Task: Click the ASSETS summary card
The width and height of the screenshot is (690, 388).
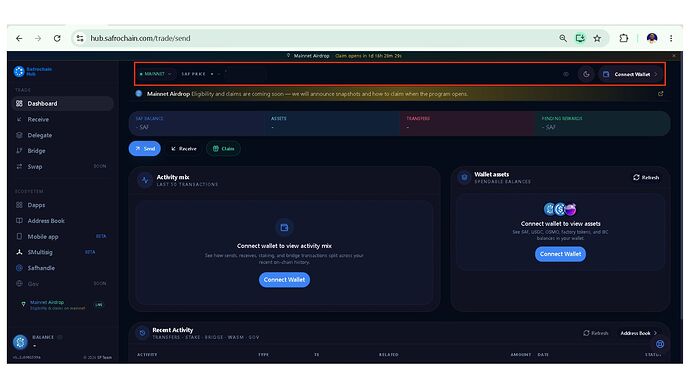Action: point(332,123)
